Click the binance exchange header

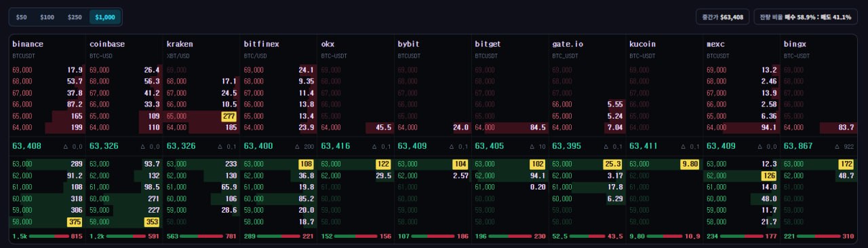(x=28, y=44)
